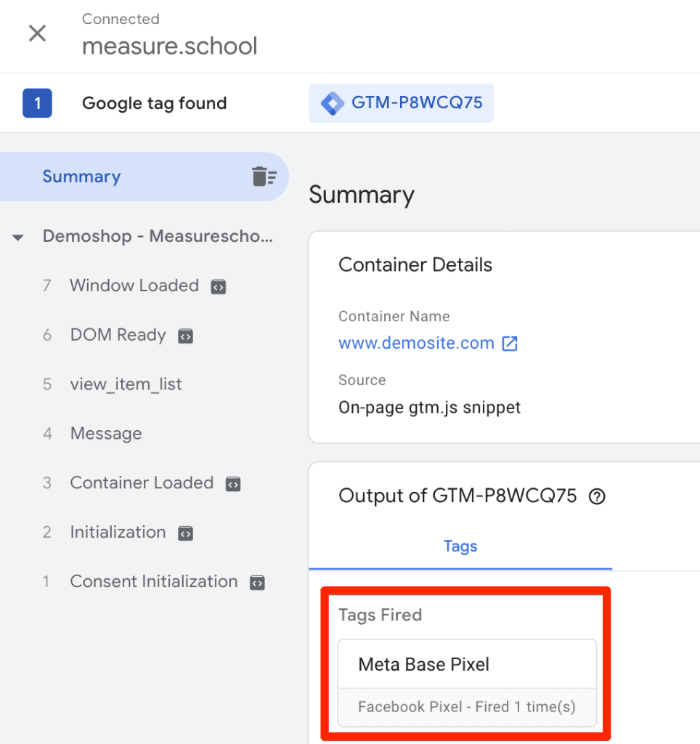Select the Message event in the sidebar
The image size is (700, 744).
(x=106, y=434)
